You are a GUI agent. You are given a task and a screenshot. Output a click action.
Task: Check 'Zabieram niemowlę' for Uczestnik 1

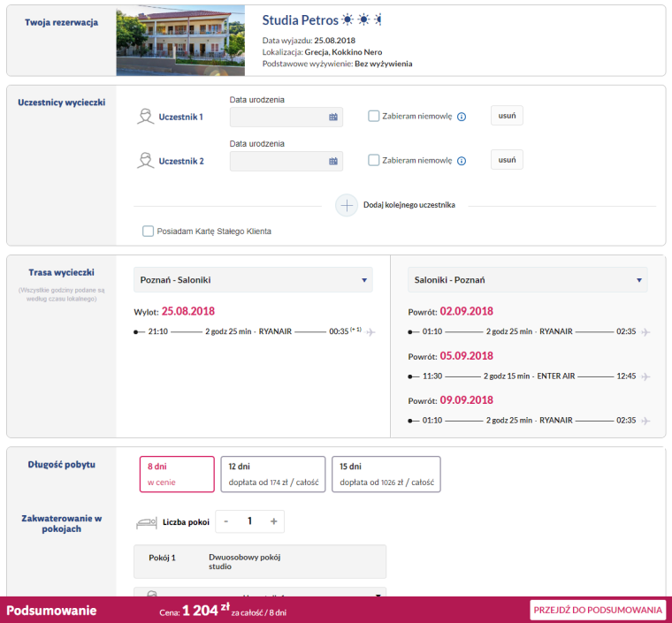pyautogui.click(x=374, y=116)
